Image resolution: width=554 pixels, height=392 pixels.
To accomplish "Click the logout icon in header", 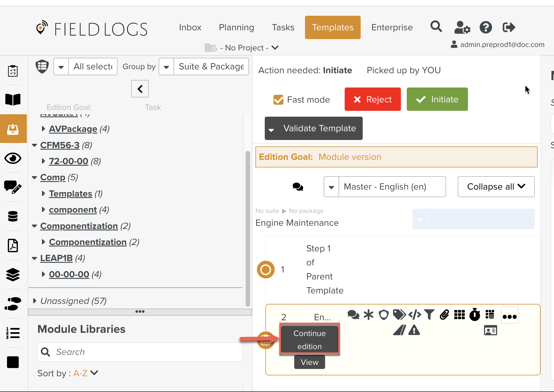I will coord(509,27).
